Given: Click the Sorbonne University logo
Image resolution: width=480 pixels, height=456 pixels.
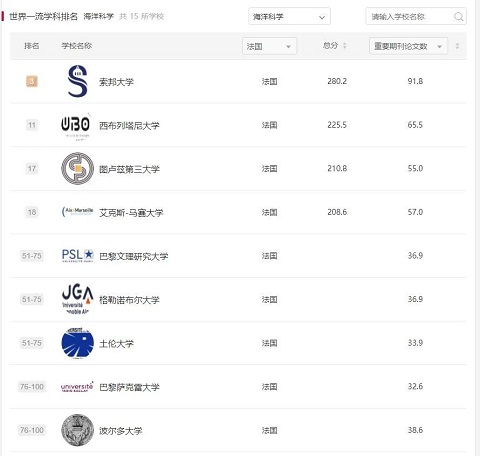Looking at the screenshot, I should pyautogui.click(x=77, y=81).
